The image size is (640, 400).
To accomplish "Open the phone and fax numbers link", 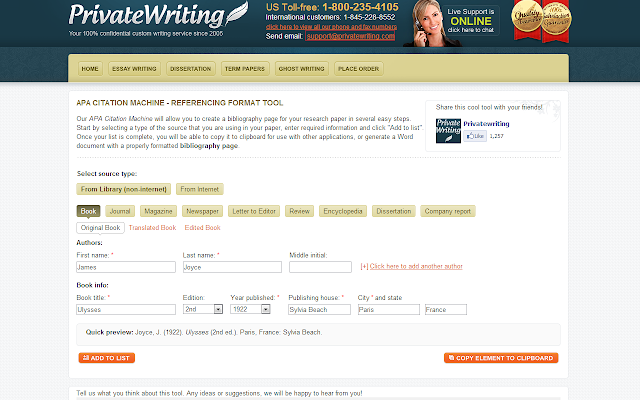I will tap(331, 27).
